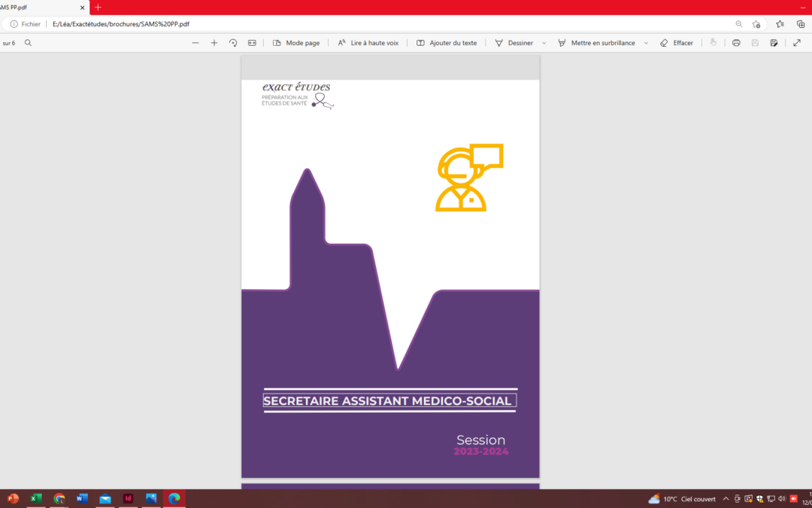
Task: Click the Session heading text
Action: click(480, 440)
